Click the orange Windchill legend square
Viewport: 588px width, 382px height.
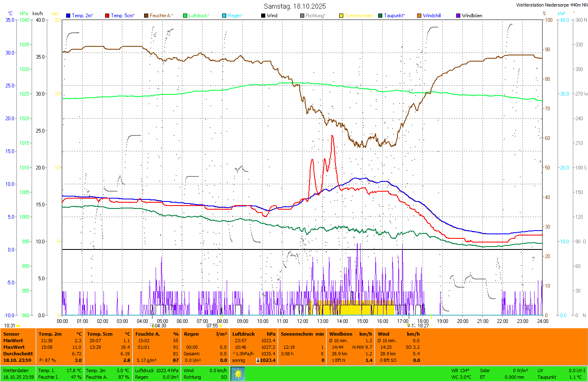pyautogui.click(x=419, y=16)
